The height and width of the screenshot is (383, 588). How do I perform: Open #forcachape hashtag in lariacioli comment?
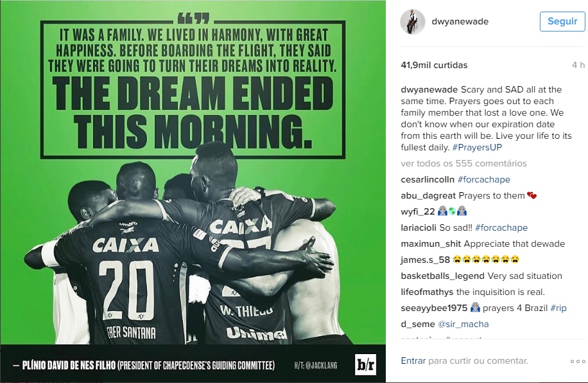click(501, 227)
